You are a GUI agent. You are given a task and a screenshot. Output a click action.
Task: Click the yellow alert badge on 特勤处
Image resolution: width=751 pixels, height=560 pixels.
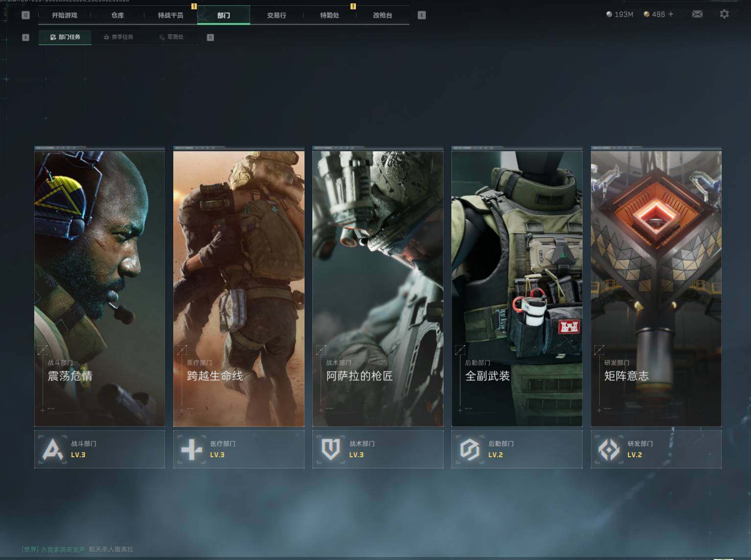tap(353, 6)
